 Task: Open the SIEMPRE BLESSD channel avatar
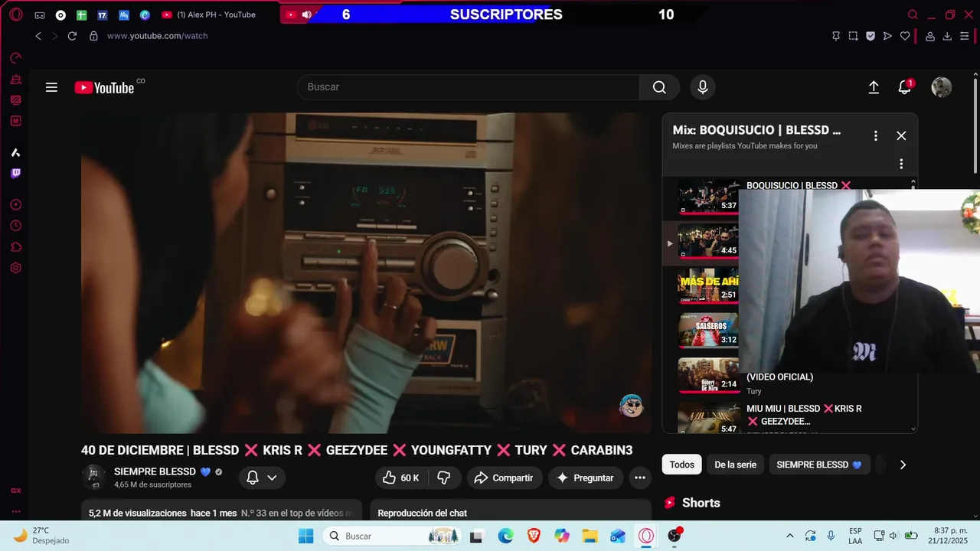pyautogui.click(x=94, y=477)
